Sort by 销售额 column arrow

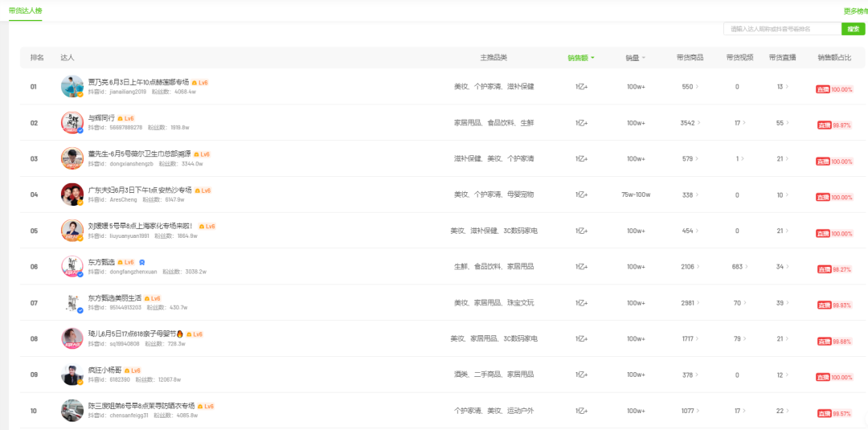592,58
